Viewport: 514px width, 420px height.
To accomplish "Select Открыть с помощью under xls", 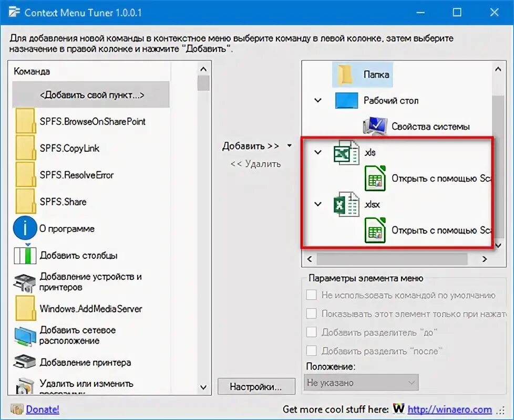I will point(441,178).
